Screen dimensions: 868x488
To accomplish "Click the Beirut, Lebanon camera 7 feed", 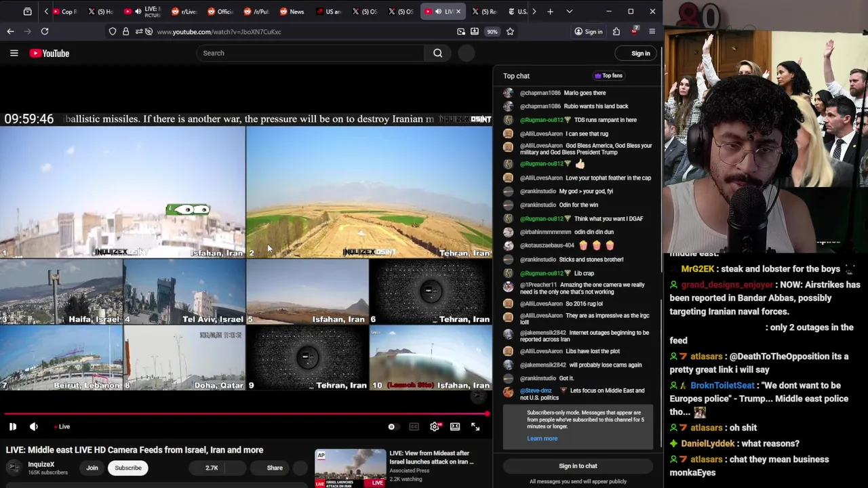I will pos(61,359).
